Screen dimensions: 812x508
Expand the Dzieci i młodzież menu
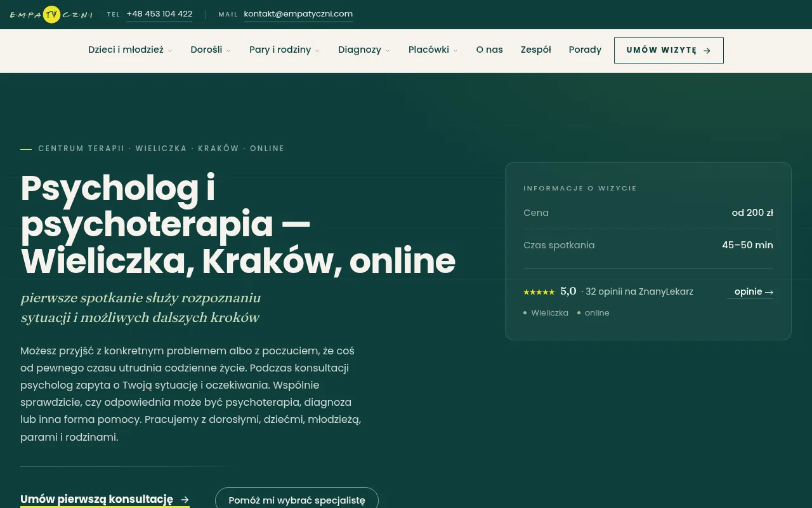(130, 50)
